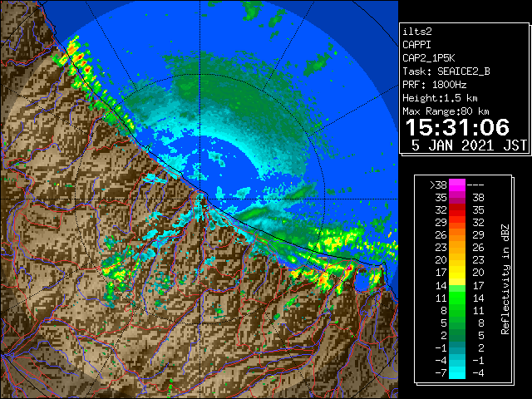This screenshot has height=399, width=532.
Task: Click the cyan -7 dBZ legend swatch
Action: click(x=457, y=373)
